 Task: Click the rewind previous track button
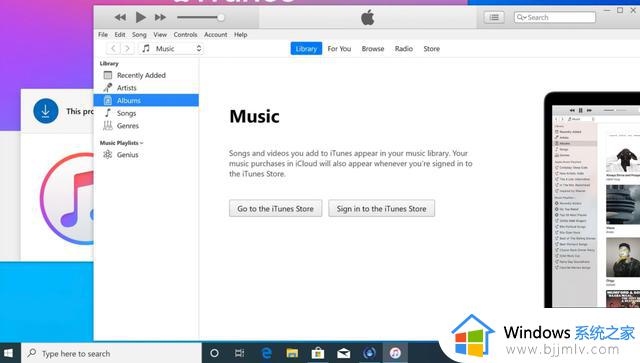[120, 17]
